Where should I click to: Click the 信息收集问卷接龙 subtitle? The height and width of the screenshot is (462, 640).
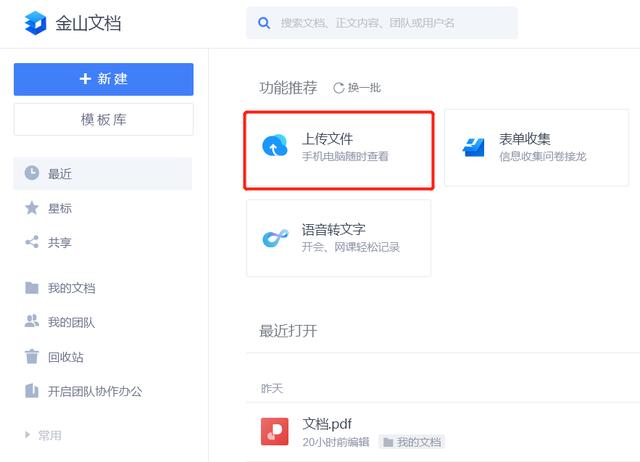tap(543, 156)
